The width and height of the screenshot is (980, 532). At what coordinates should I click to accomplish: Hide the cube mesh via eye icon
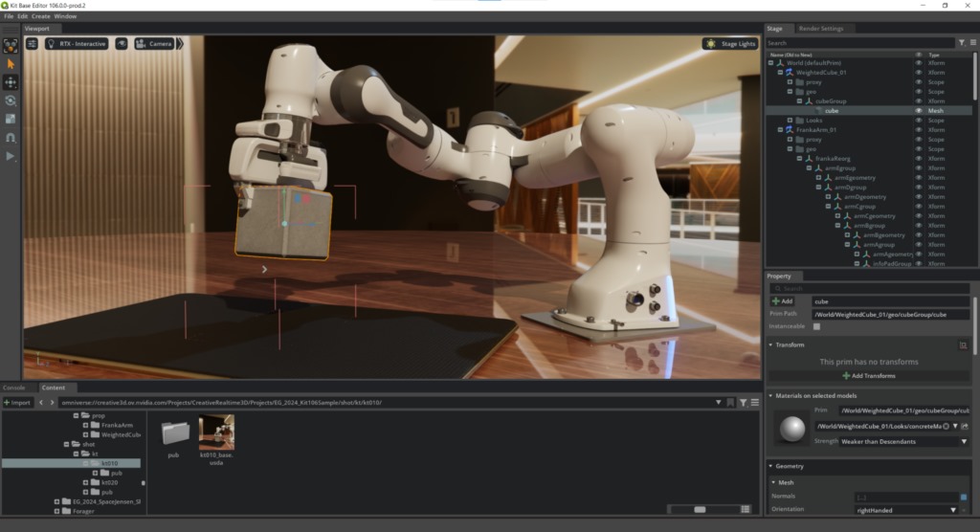(x=918, y=111)
